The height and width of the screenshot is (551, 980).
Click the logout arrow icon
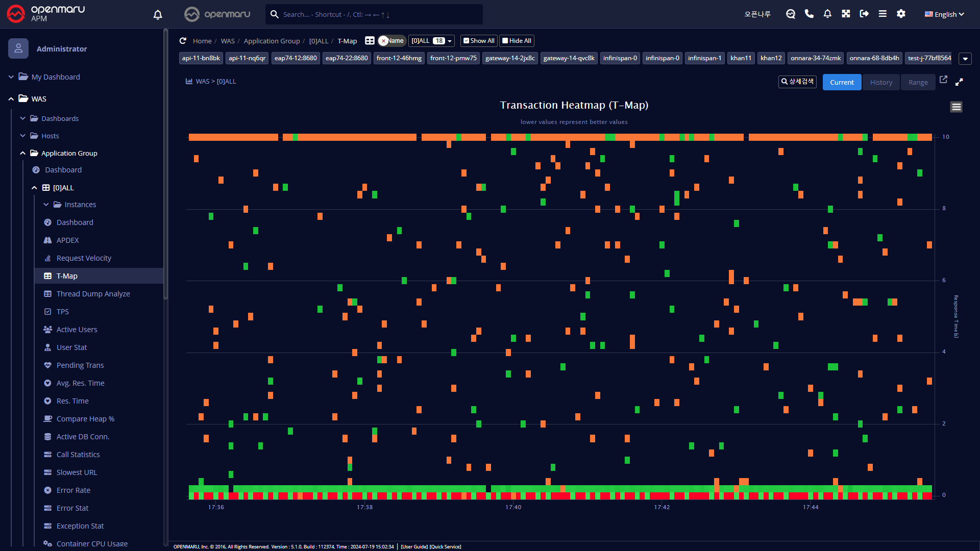pos(864,14)
